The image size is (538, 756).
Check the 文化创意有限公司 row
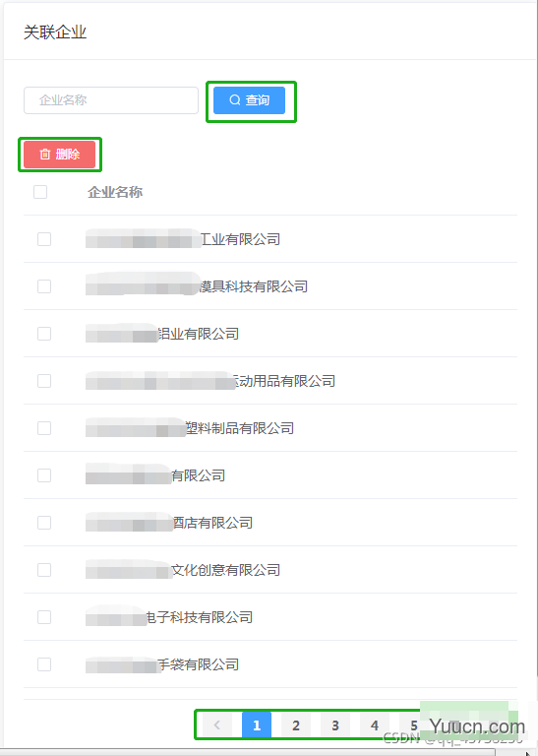click(44, 570)
